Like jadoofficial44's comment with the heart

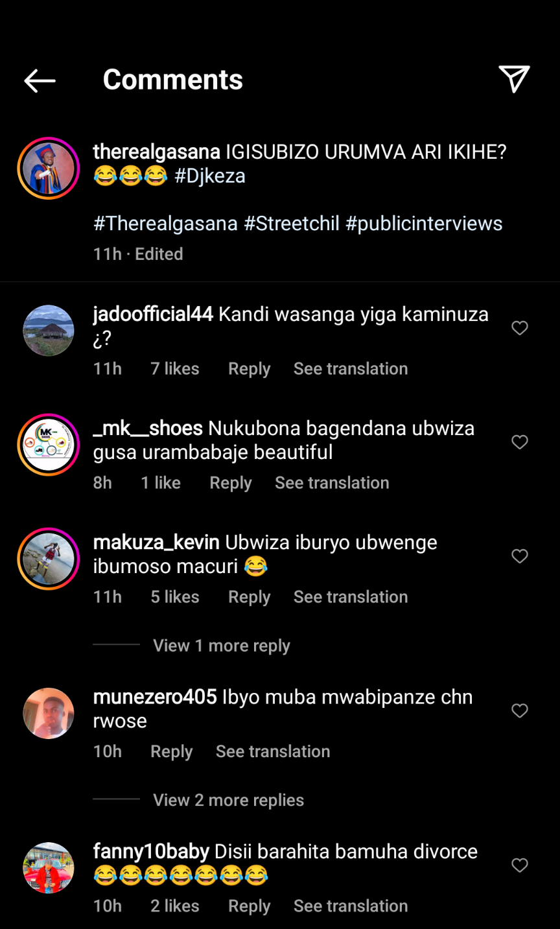520,328
